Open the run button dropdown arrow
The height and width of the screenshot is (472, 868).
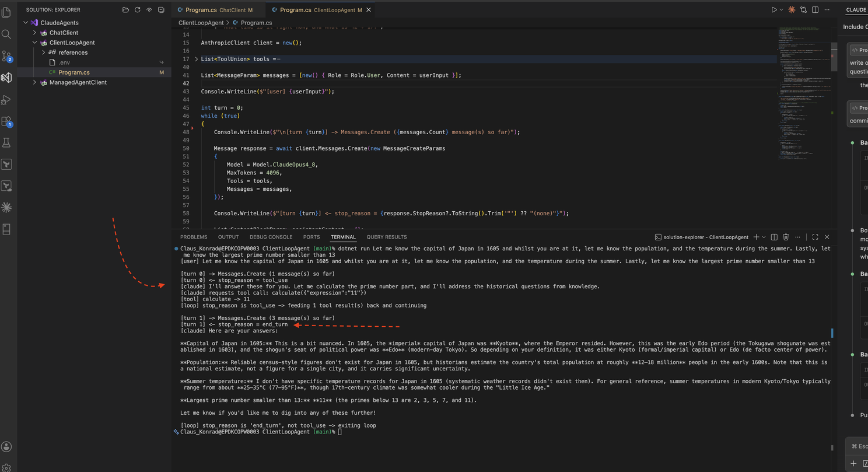(x=782, y=10)
